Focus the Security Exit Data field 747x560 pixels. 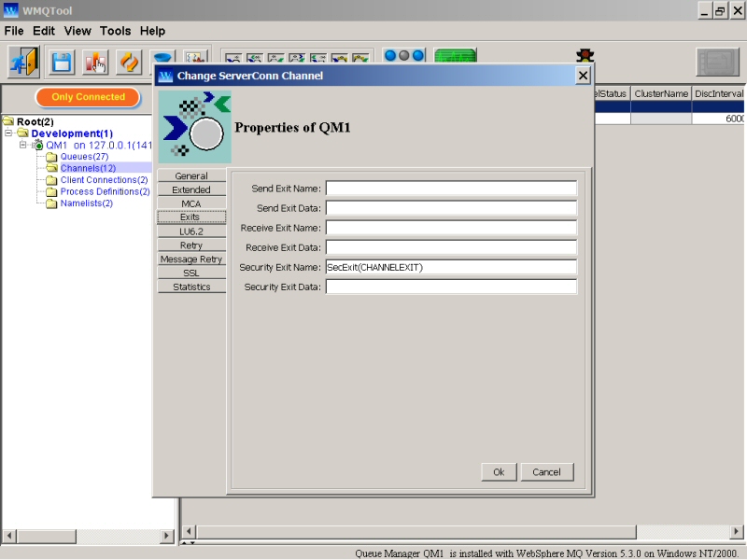(x=451, y=287)
